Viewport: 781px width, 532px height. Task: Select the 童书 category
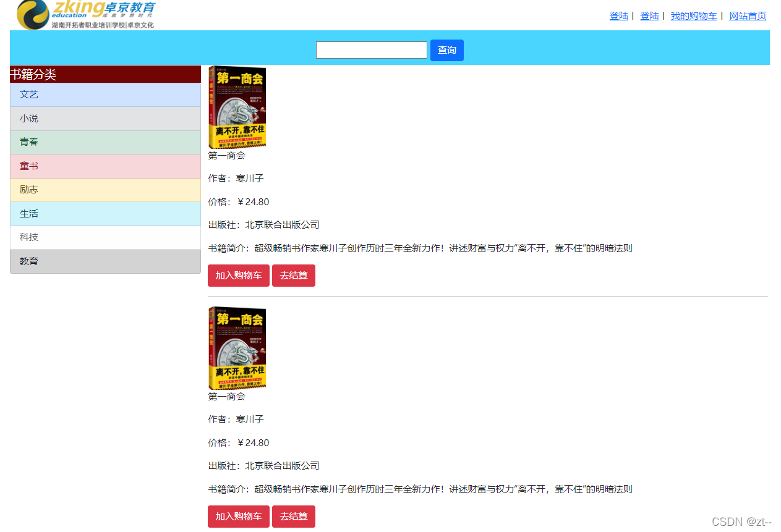point(105,166)
